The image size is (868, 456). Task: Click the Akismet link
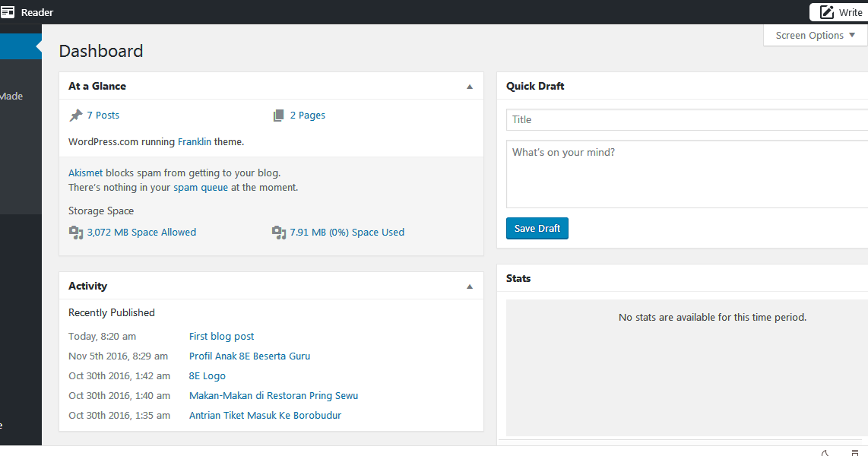pos(85,173)
